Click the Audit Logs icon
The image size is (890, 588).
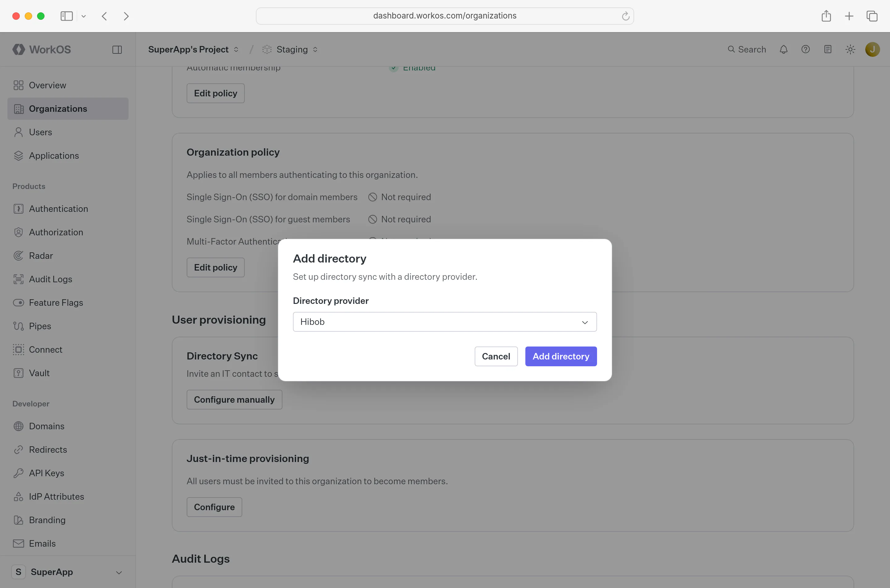(18, 279)
